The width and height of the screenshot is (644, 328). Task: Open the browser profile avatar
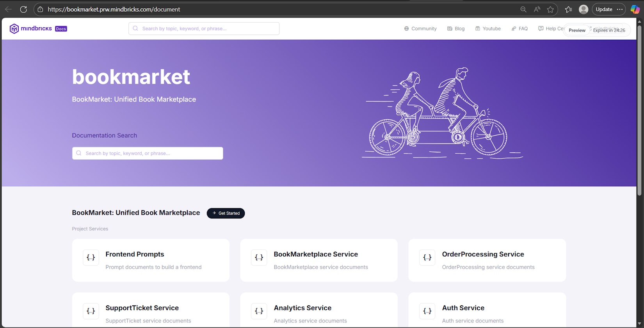(584, 9)
